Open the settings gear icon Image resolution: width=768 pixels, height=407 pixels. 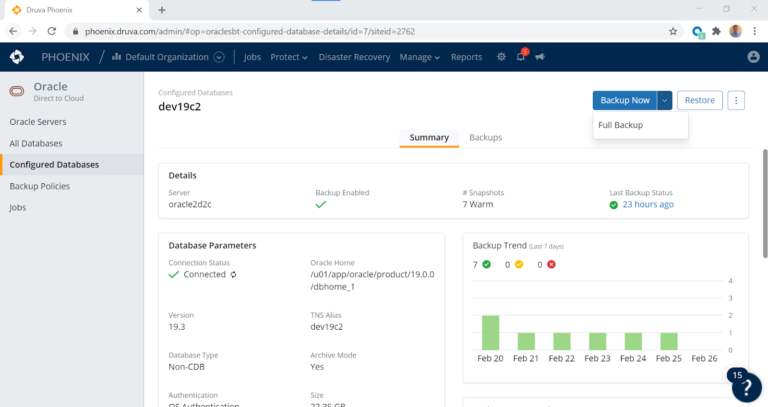point(501,57)
